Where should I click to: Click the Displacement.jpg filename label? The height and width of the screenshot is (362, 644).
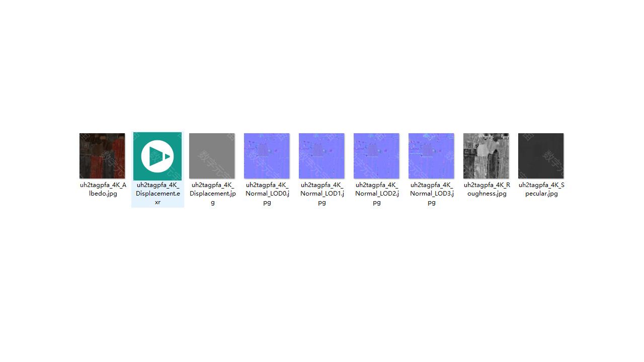click(x=212, y=194)
